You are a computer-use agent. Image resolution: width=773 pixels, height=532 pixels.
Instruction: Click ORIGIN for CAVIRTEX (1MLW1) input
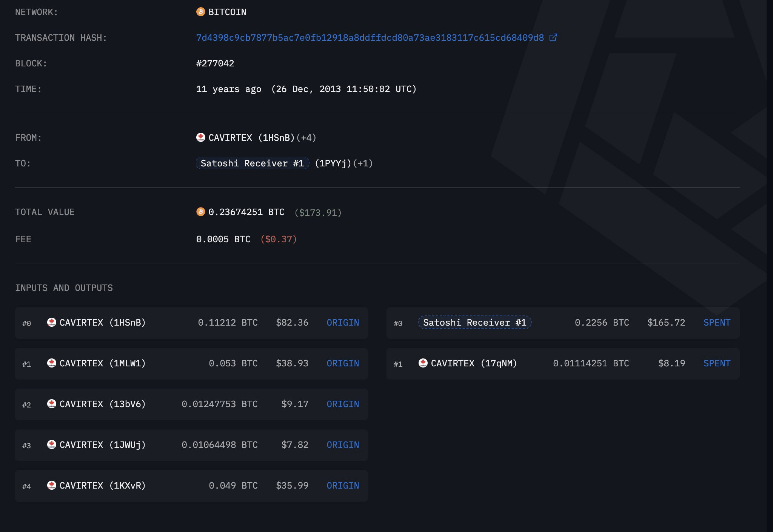click(342, 363)
